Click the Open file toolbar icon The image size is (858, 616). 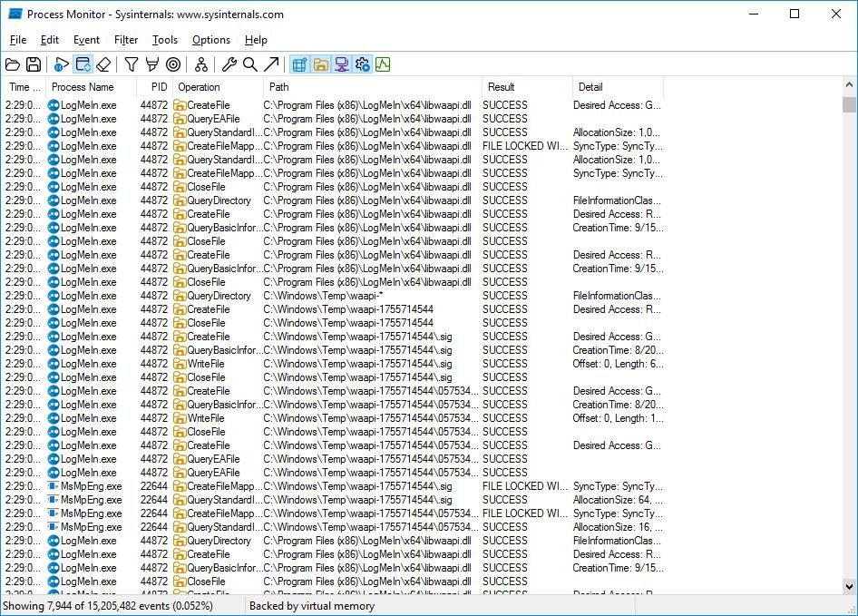coord(13,64)
